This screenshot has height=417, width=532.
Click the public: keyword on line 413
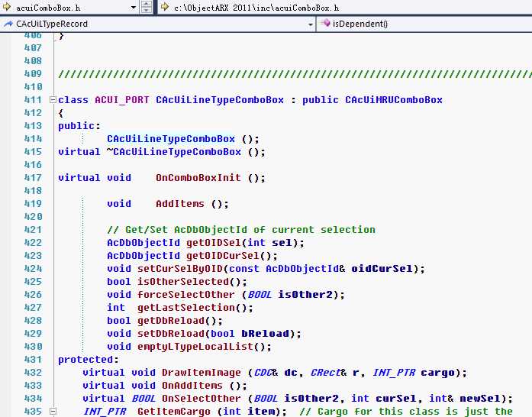click(x=79, y=126)
